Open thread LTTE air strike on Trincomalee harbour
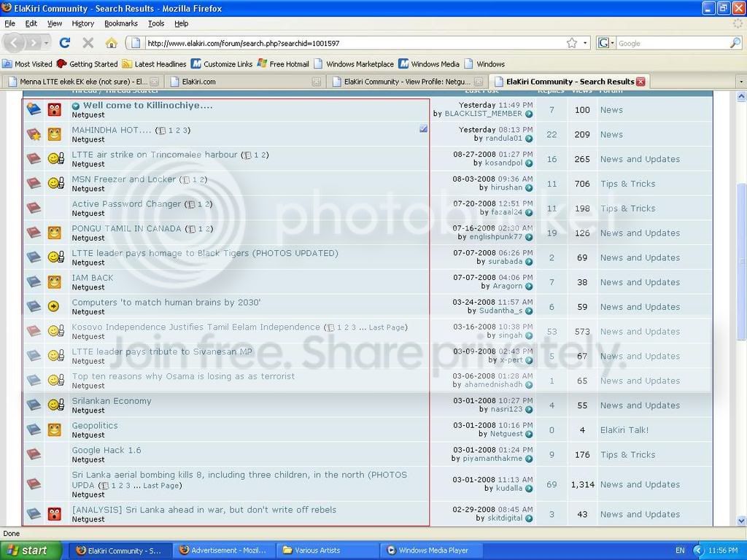This screenshot has height=560, width=747. point(155,155)
